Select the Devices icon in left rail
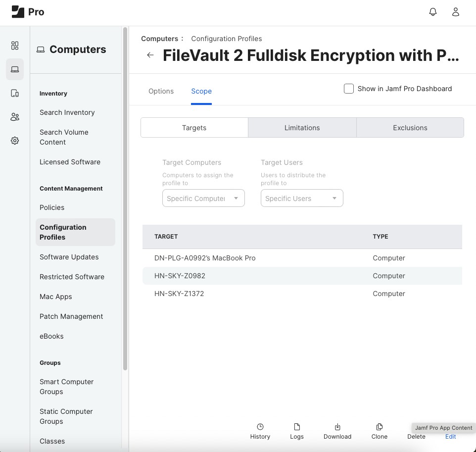 15,93
